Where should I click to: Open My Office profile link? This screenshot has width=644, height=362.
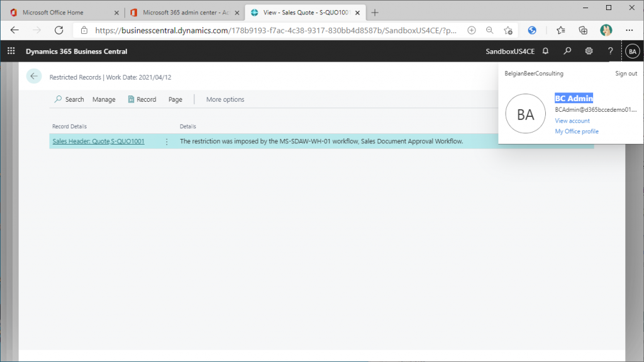(577, 131)
